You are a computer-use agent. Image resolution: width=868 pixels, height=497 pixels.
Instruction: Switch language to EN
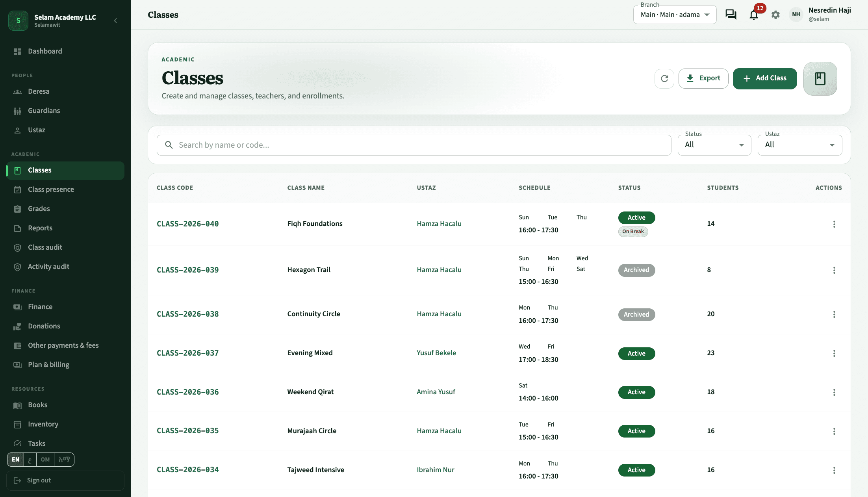click(x=16, y=460)
